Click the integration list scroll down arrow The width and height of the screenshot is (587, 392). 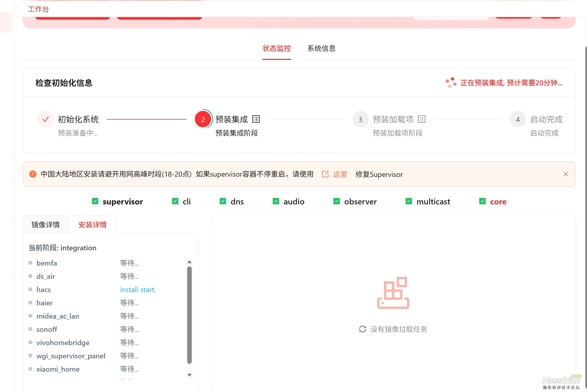click(x=189, y=375)
